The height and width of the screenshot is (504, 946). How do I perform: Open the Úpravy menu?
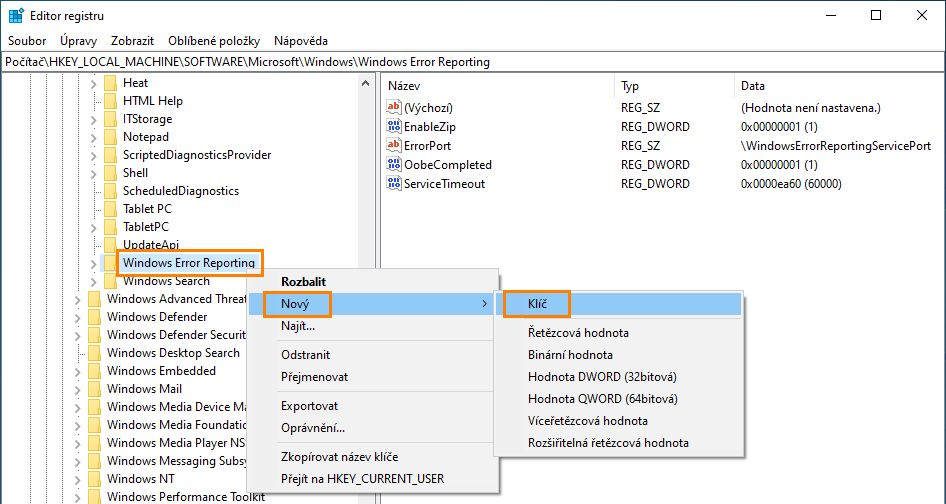point(78,41)
